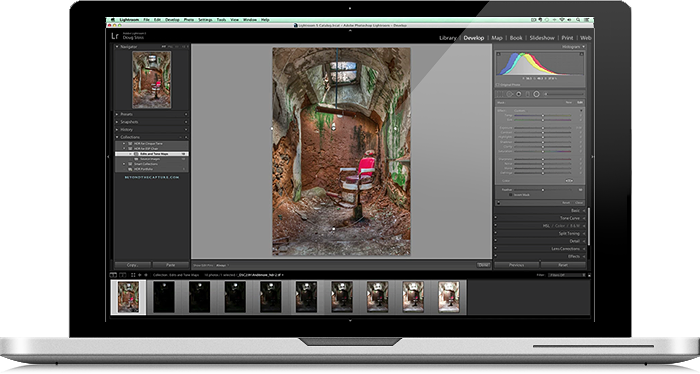
Task: Click New in the Mask row
Action: coord(568,102)
